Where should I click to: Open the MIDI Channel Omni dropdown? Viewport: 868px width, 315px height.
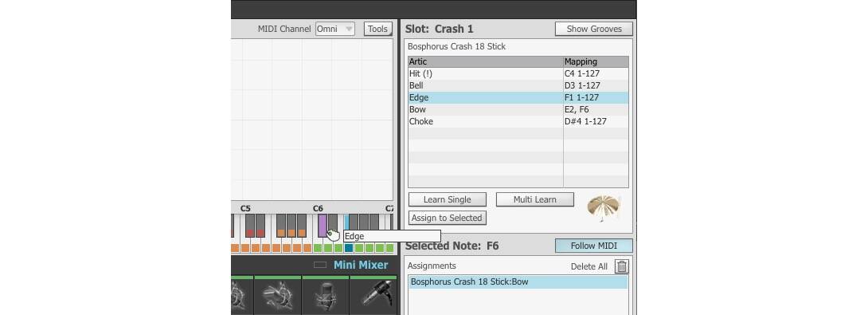[335, 29]
